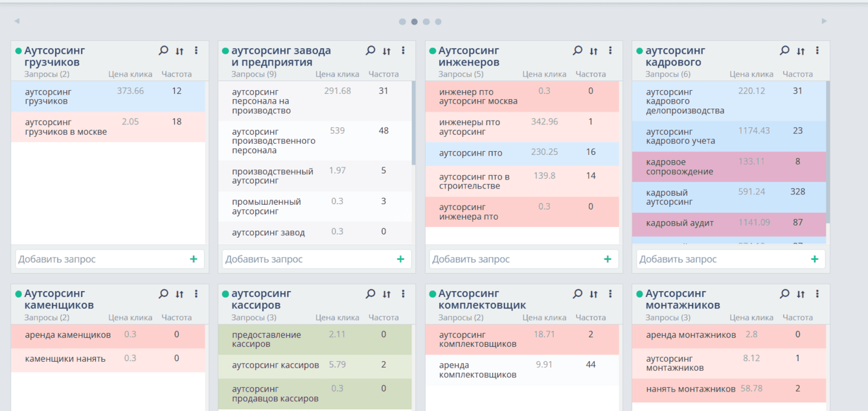Search within Аутсорсинг инженеров group
Viewport: 868px width, 411px height.
pyautogui.click(x=578, y=51)
